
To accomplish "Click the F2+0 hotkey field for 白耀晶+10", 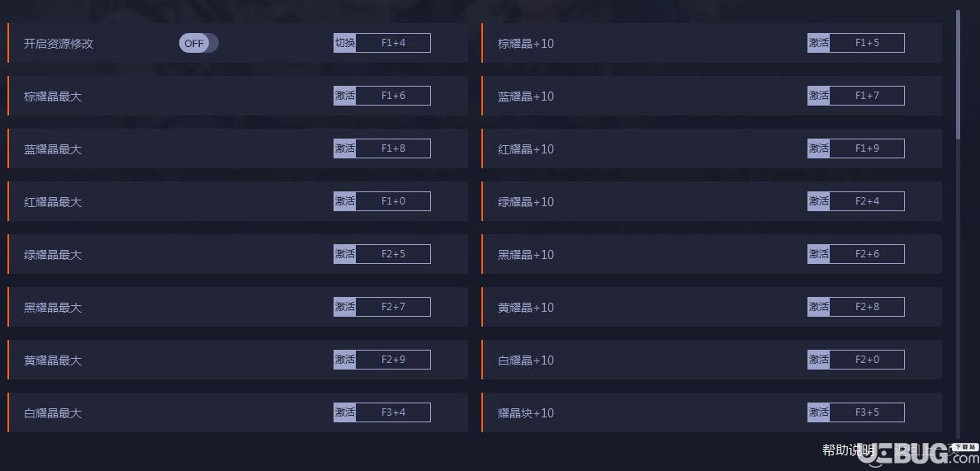I will pyautogui.click(x=867, y=360).
